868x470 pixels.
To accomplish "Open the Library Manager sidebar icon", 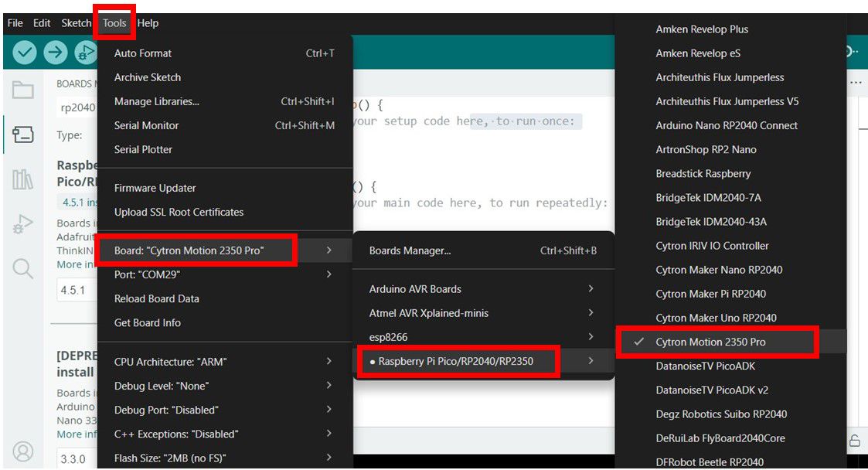I will coord(23,180).
